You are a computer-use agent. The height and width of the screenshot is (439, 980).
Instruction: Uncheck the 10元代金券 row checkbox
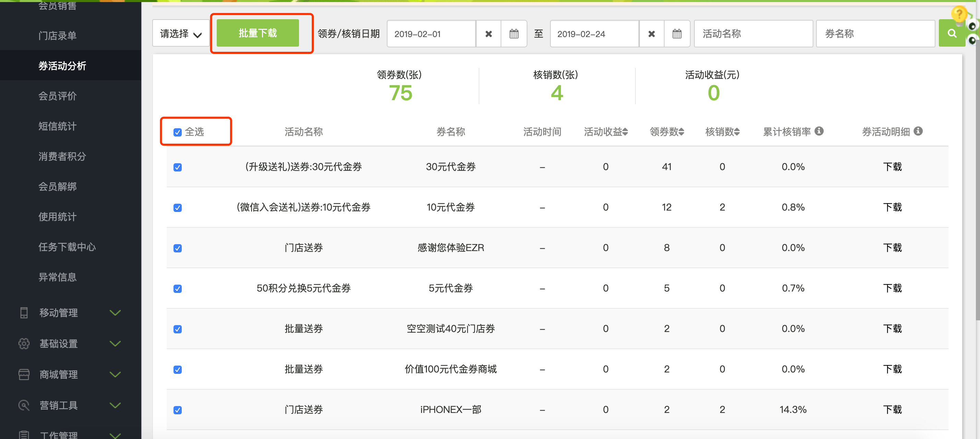point(177,208)
